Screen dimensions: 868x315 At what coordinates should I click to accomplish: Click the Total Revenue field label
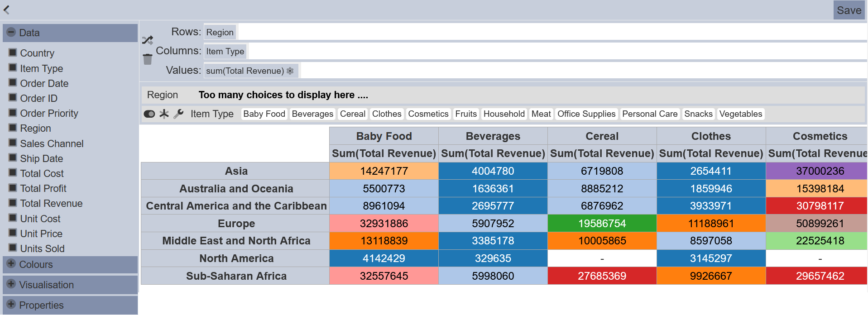(x=51, y=203)
